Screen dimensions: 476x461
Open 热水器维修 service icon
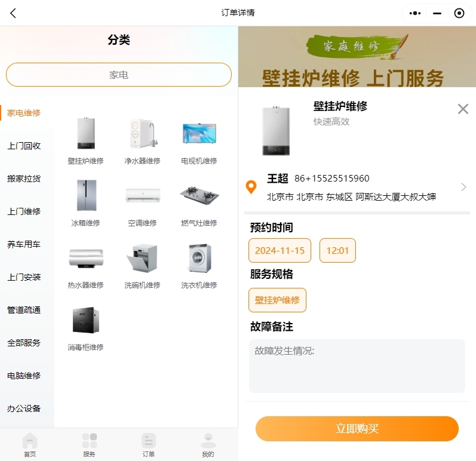click(86, 258)
